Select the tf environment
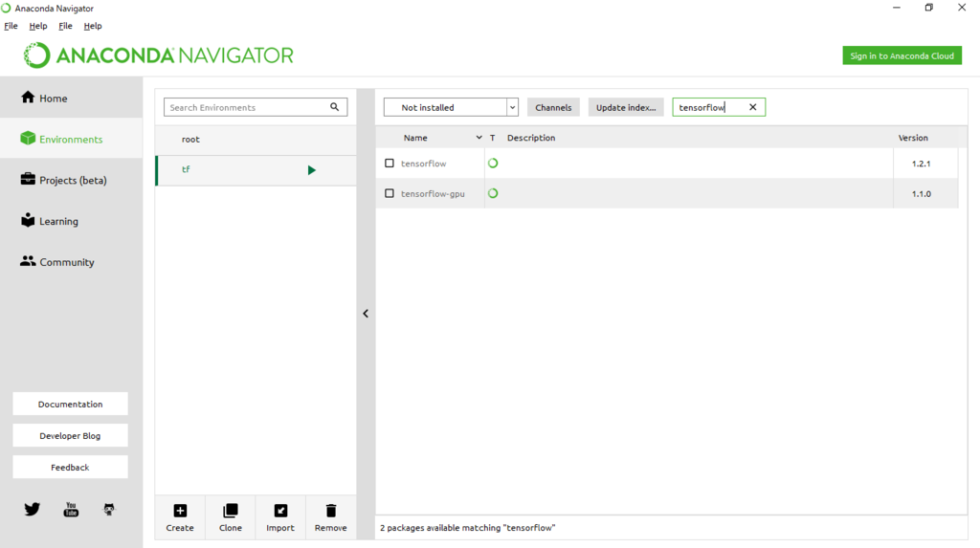This screenshot has height=548, width=980. click(256, 170)
